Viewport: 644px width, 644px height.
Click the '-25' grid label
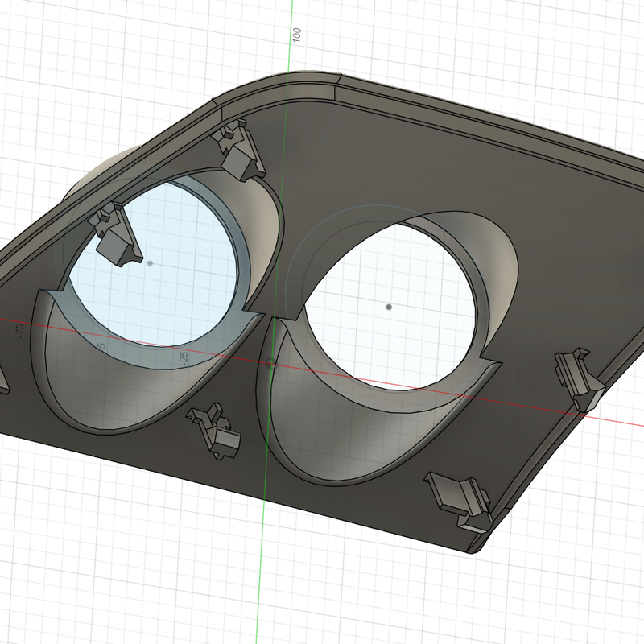click(184, 357)
